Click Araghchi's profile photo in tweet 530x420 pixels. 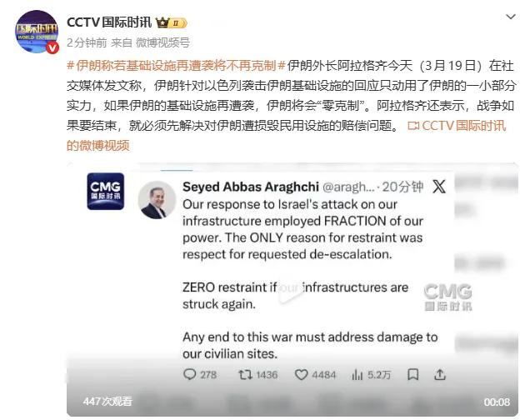point(157,199)
